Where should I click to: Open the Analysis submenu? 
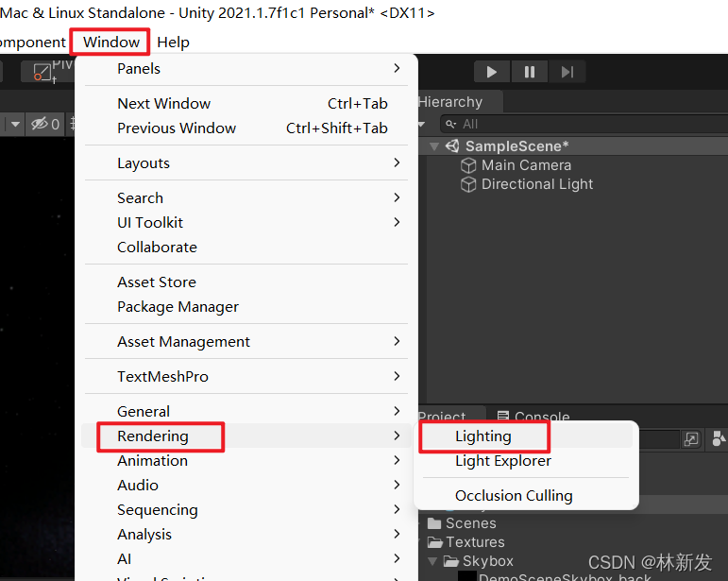click(x=246, y=535)
